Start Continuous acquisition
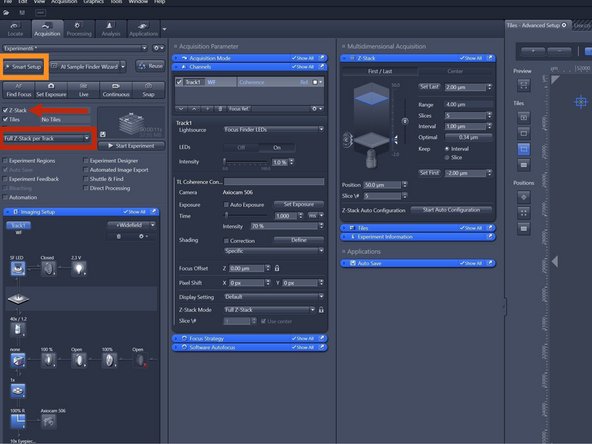 [116, 90]
